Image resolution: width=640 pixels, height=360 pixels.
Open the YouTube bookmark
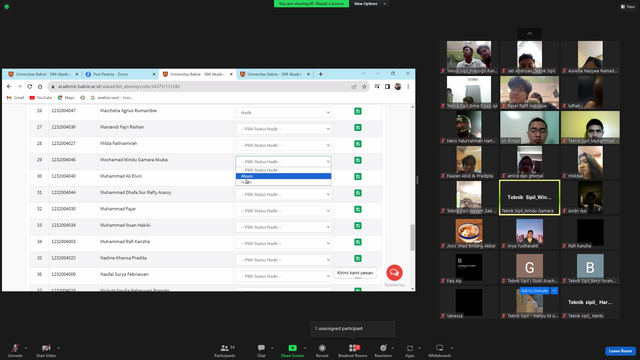click(41, 98)
